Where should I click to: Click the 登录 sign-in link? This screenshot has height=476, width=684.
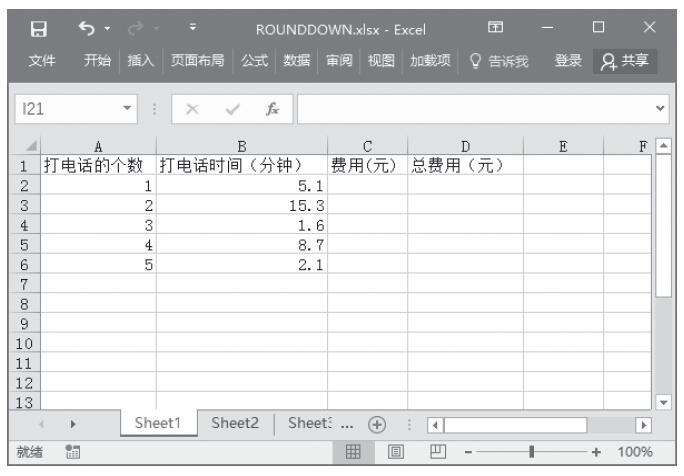(568, 63)
